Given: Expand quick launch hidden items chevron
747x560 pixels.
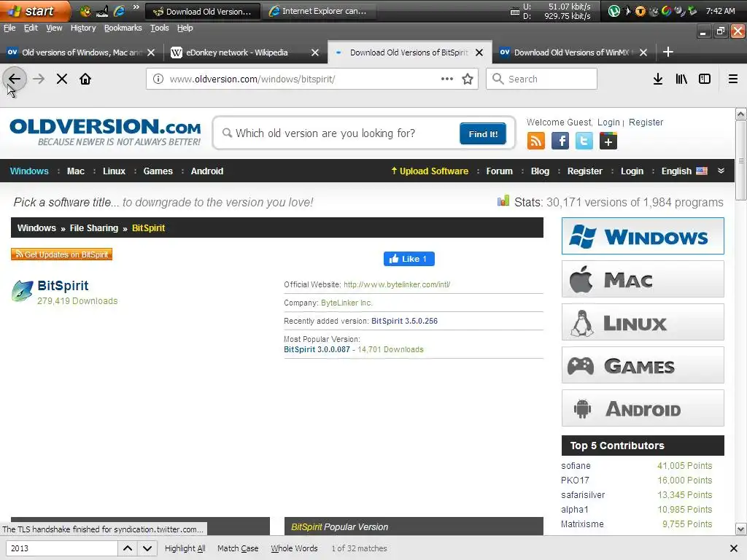Looking at the screenshot, I should click(x=136, y=7).
